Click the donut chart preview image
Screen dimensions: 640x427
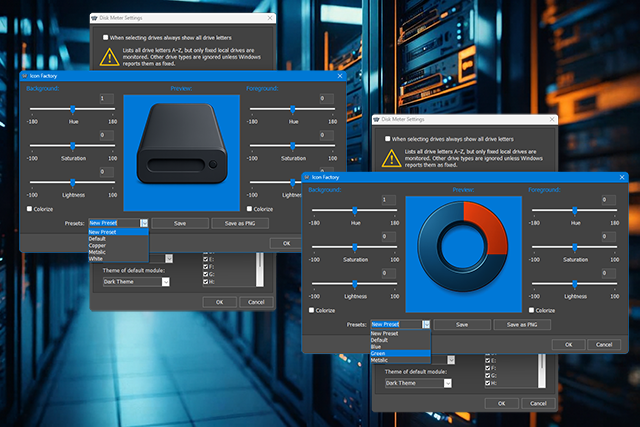coord(463,246)
